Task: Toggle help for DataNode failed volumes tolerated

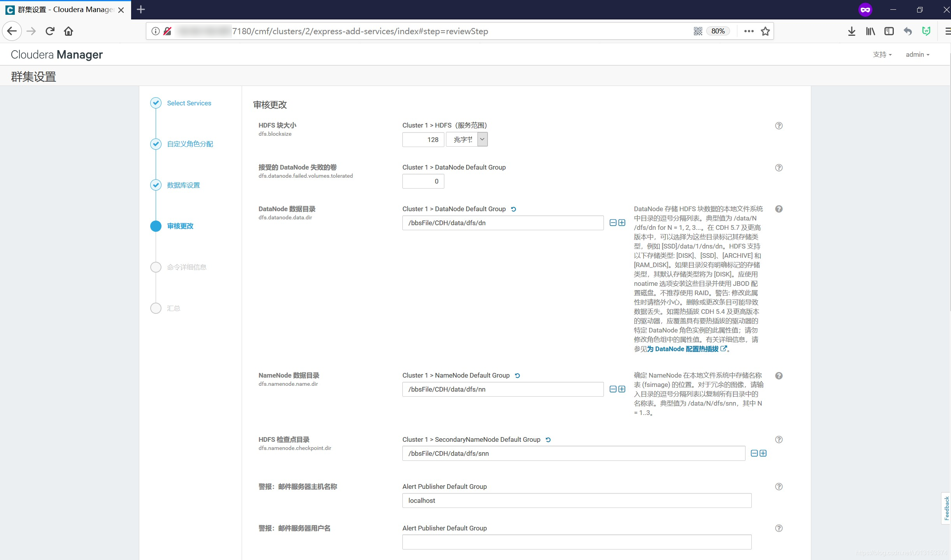Action: tap(779, 168)
